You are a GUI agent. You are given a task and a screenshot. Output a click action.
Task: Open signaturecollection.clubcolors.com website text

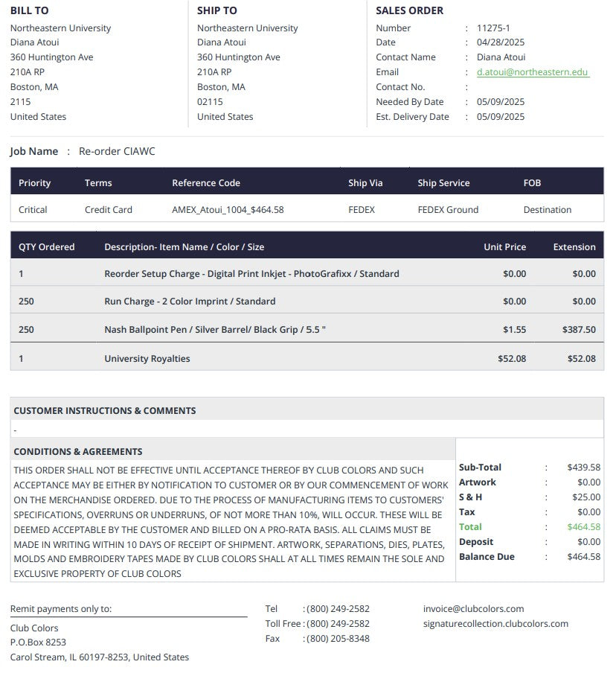[495, 624]
